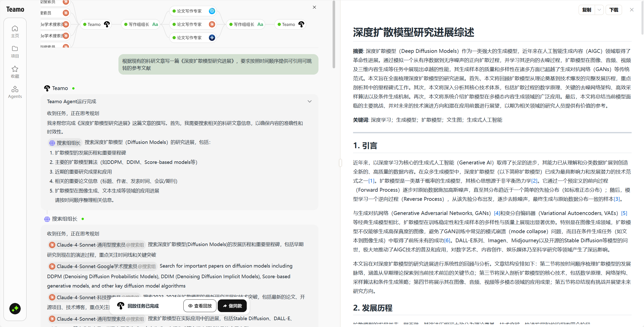The height and width of the screenshot is (327, 644).
Task: Click the 搜索组组长 tag in the Teamo message
Action: [x=65, y=143]
